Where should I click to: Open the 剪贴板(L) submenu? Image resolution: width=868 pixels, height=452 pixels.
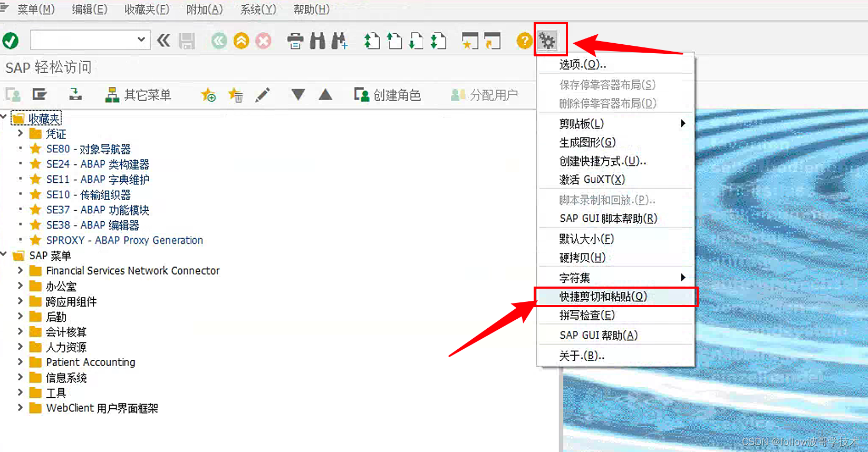(x=615, y=124)
